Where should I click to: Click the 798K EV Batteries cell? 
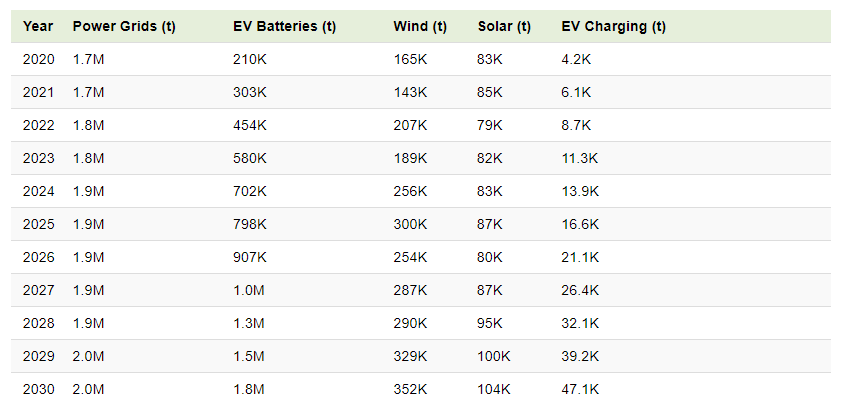pyautogui.click(x=250, y=224)
